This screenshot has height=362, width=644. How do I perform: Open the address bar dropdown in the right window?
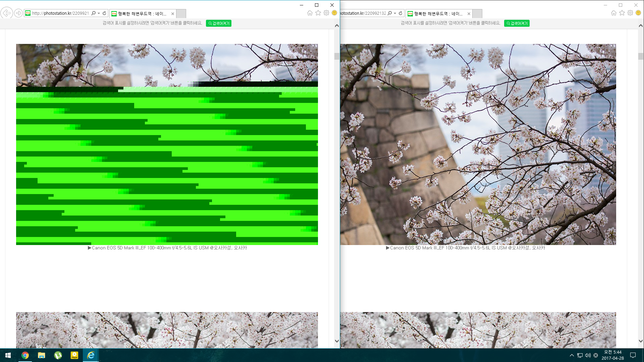(x=395, y=13)
